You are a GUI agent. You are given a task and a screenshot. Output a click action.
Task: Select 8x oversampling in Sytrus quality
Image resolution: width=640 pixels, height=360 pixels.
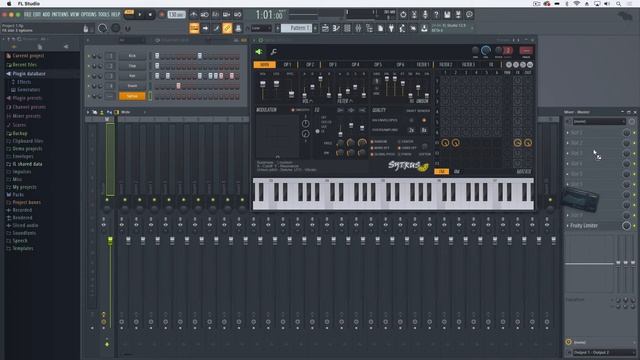[x=424, y=130]
